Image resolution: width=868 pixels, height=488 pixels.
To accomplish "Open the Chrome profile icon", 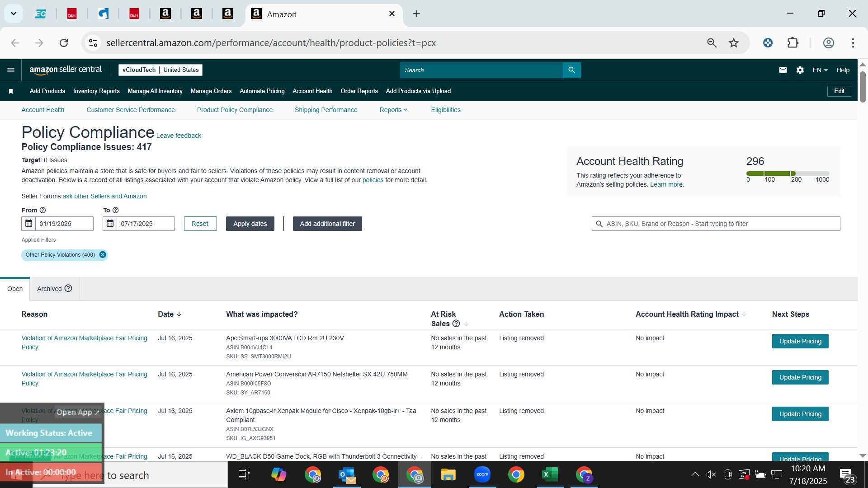I will coord(829,43).
